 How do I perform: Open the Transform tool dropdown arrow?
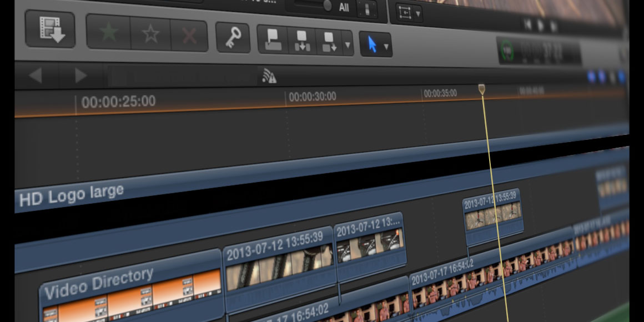click(418, 12)
